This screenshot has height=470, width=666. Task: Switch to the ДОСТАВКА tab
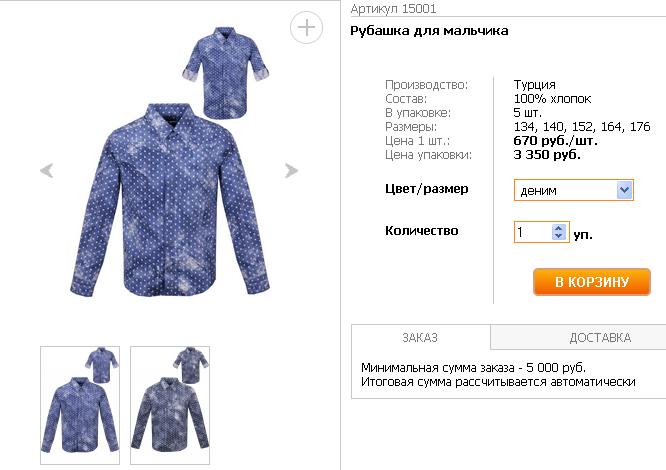[x=600, y=338]
